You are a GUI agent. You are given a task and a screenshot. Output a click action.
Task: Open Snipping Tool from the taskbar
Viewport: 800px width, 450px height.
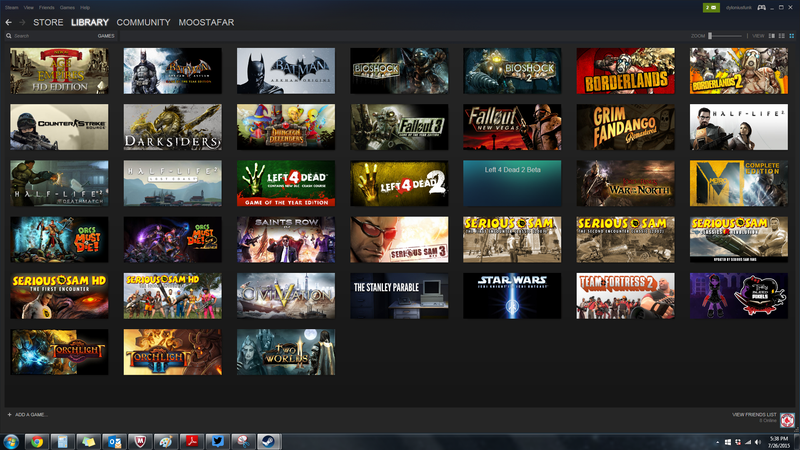click(243, 442)
